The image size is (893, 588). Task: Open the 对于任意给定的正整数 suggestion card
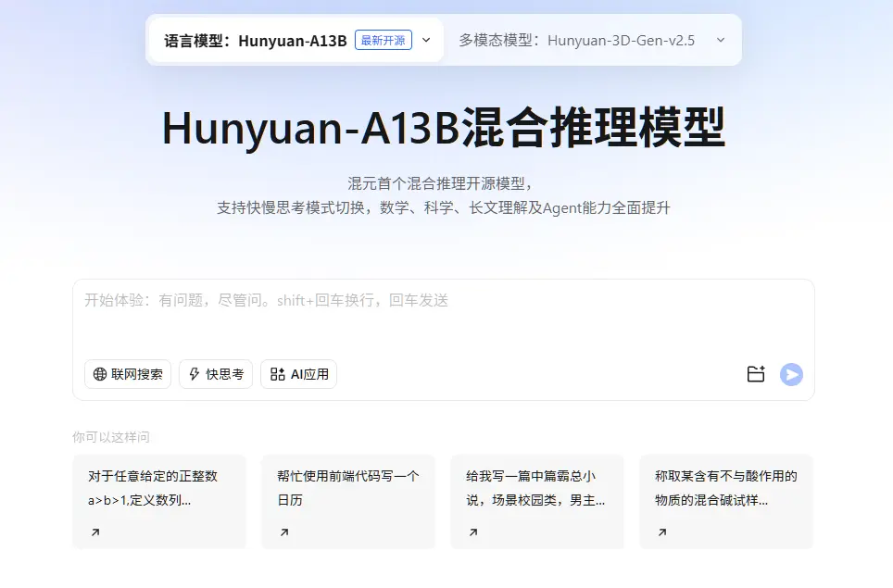(159, 502)
